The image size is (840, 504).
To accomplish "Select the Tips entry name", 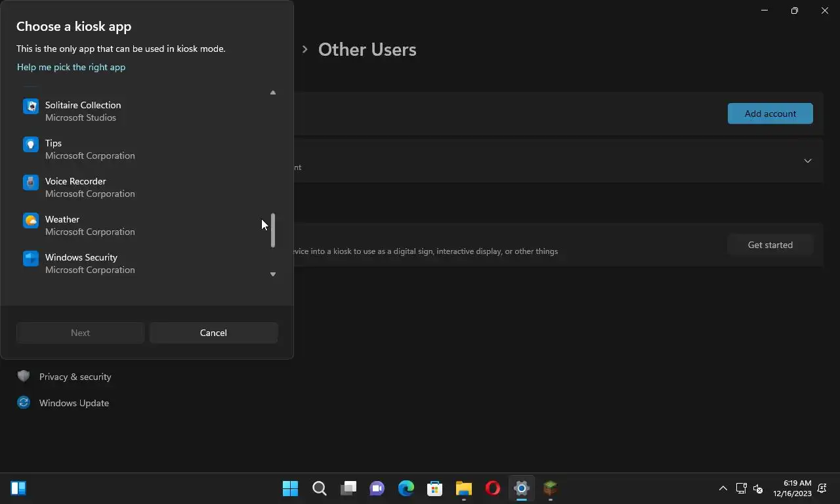I will [53, 143].
